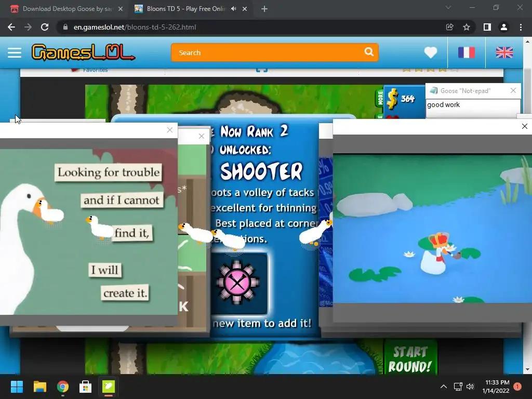Switch site language to UK flag

click(504, 52)
